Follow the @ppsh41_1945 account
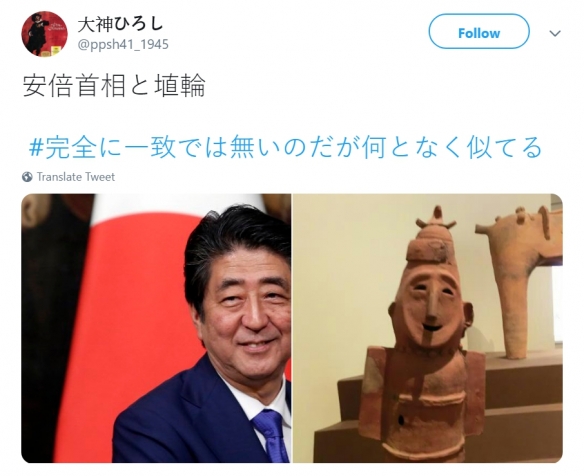This screenshot has width=584, height=476. pos(479,32)
